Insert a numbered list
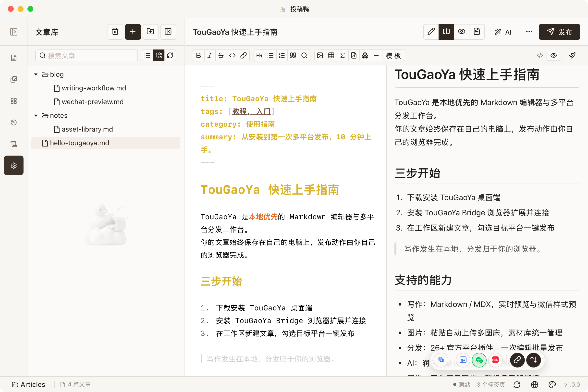 [282, 56]
